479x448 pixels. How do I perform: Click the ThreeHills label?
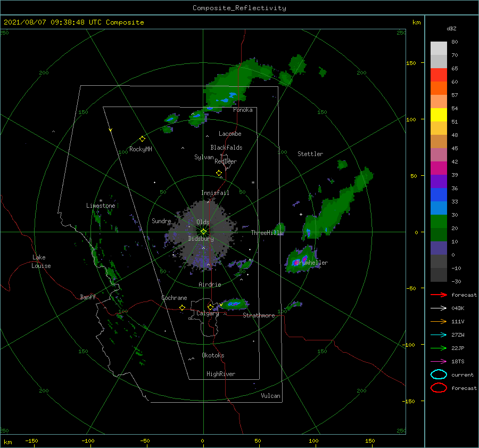click(x=267, y=233)
